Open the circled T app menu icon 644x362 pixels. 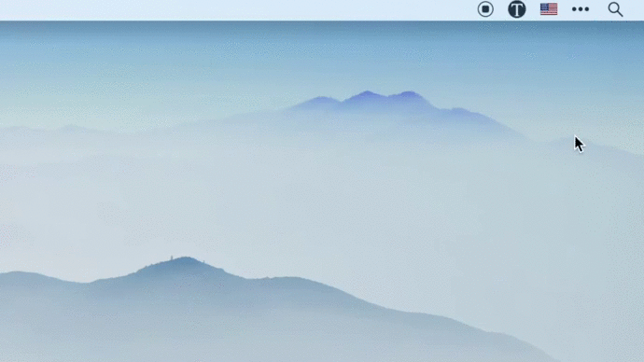(517, 9)
